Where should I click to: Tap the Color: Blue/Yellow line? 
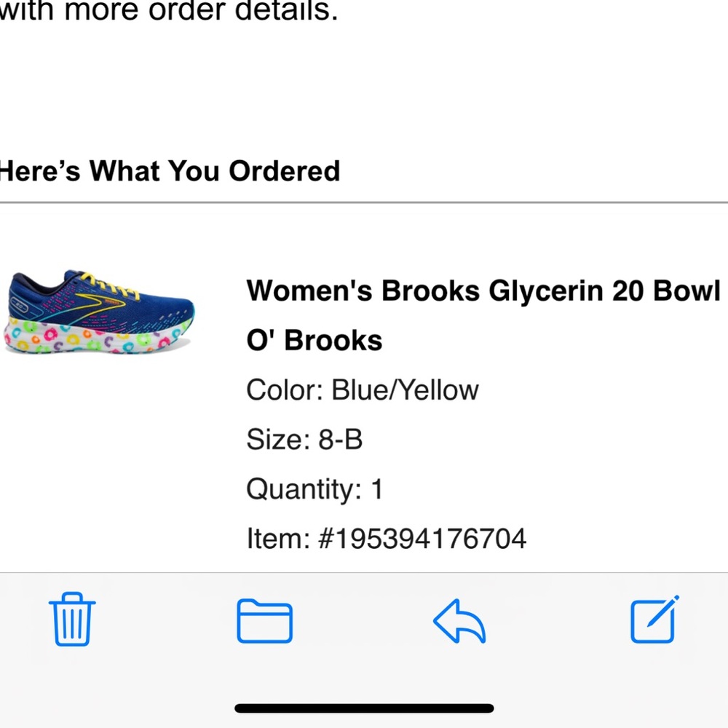pyautogui.click(x=363, y=390)
